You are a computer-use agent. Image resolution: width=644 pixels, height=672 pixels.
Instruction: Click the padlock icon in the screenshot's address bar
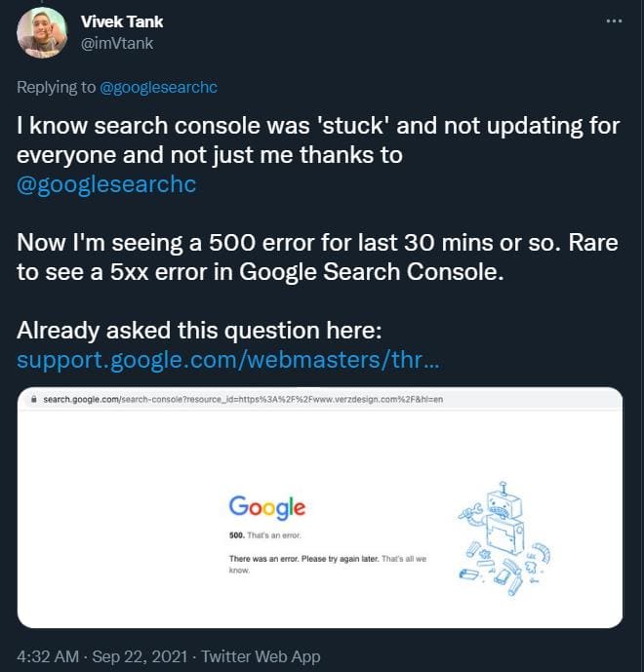click(x=33, y=400)
